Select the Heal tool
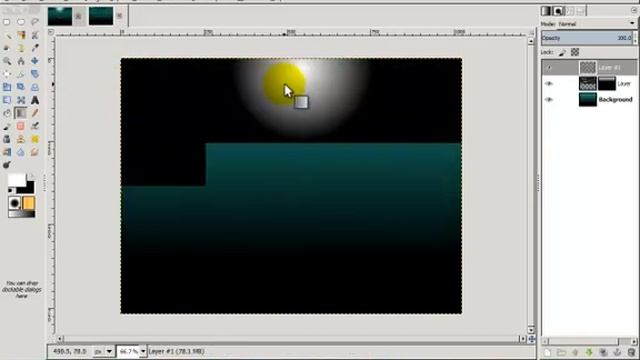Image resolution: width=640 pixels, height=360 pixels. 35,139
